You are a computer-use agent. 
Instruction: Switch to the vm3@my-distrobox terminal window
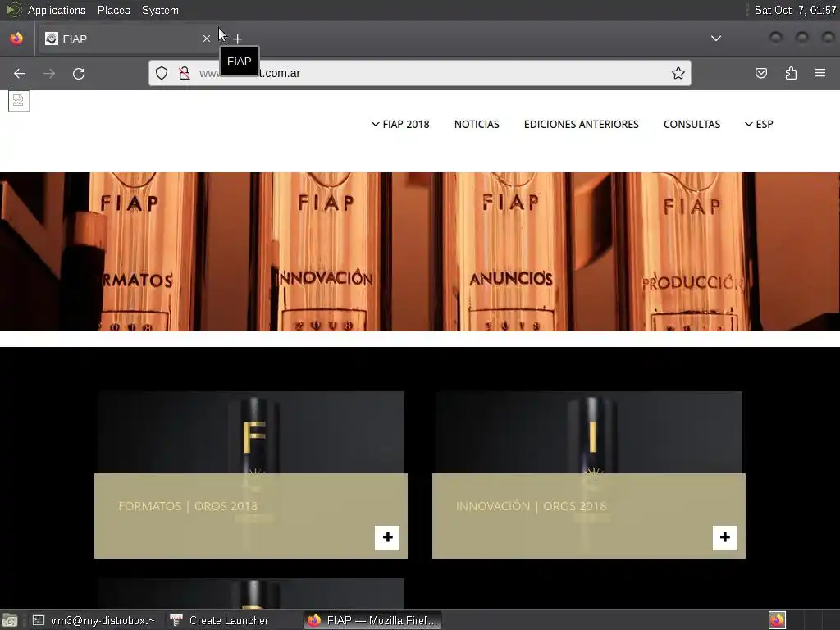[94, 620]
